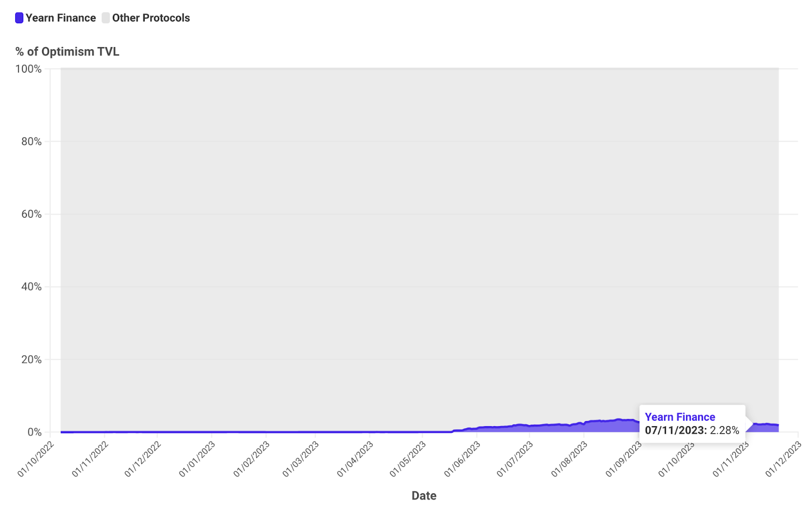This screenshot has height=515, width=812.
Task: Click the 'Date' x-axis title
Action: [x=424, y=496]
